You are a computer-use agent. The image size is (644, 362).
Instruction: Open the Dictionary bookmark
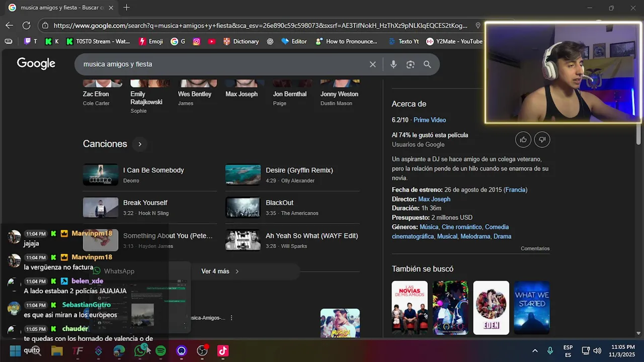(241, 41)
